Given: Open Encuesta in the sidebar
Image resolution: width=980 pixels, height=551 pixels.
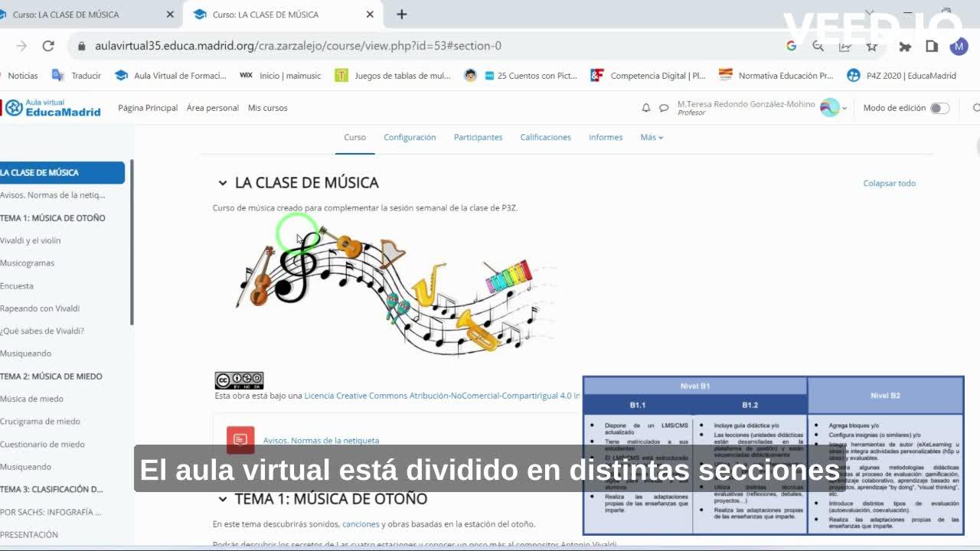Looking at the screenshot, I should pyautogui.click(x=17, y=286).
